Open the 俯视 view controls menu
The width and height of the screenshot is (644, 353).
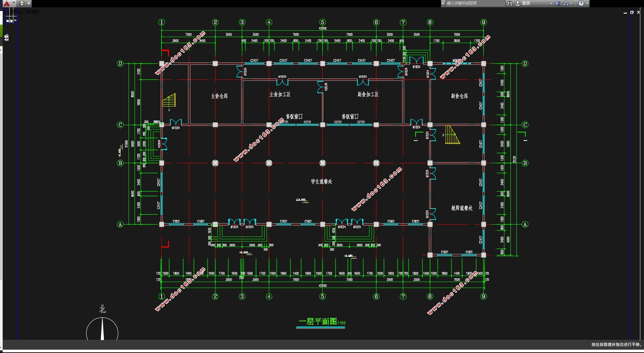click(x=15, y=12)
